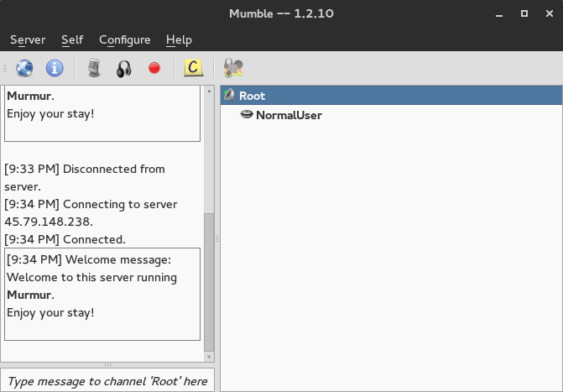The height and width of the screenshot is (392, 563).
Task: Start recording with the red record button
Action: pos(154,68)
